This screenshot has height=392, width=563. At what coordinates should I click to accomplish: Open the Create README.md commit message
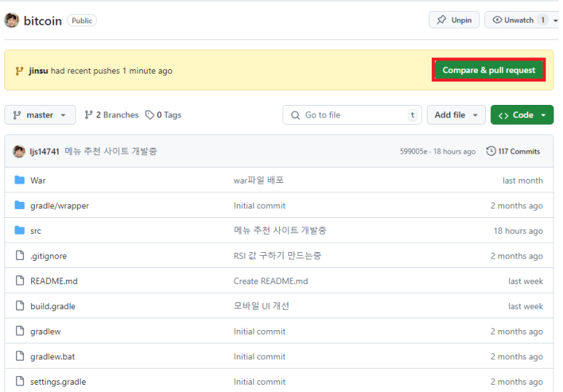pyautogui.click(x=271, y=281)
